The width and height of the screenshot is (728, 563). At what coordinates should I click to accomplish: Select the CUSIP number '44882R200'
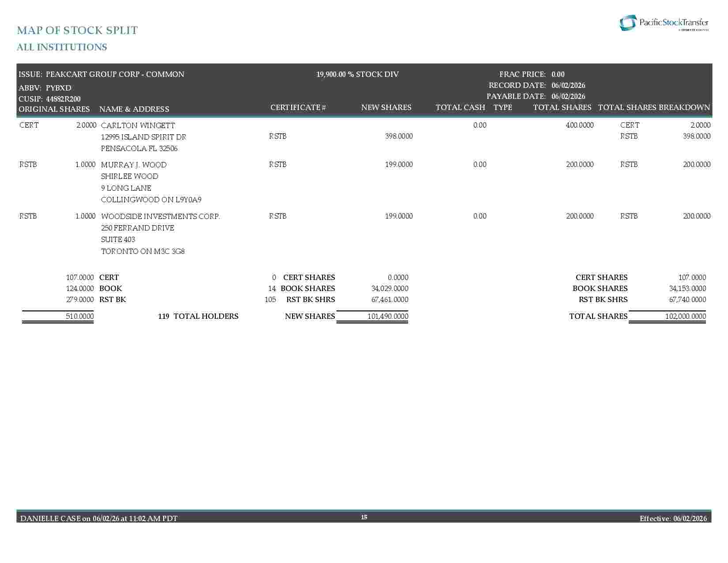(63, 99)
